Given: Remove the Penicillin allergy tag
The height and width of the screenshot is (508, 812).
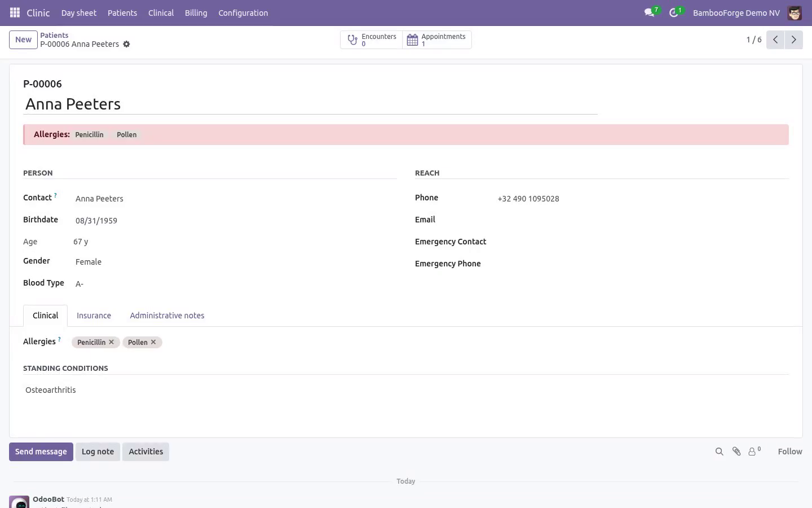Looking at the screenshot, I should pyautogui.click(x=112, y=342).
